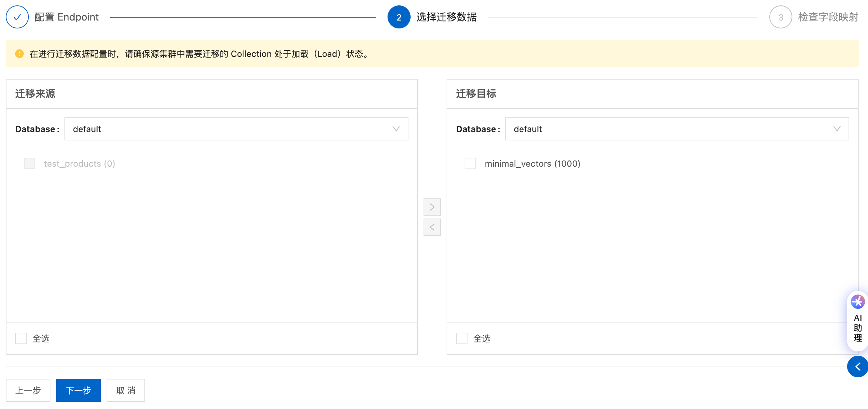Open the source Database dropdown
Screen dimensions: 868x409
[x=236, y=129]
